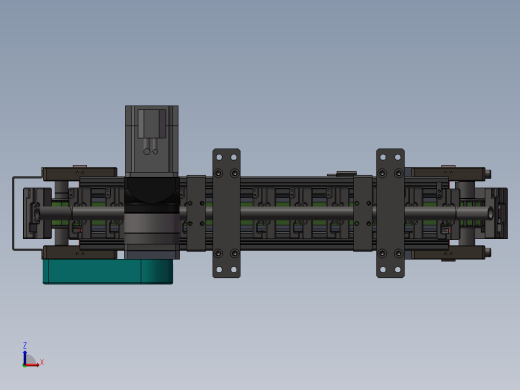Viewport: 520px width, 390px height.
Task: Click the blue Z axis of the triad
Action: [x=25, y=357]
